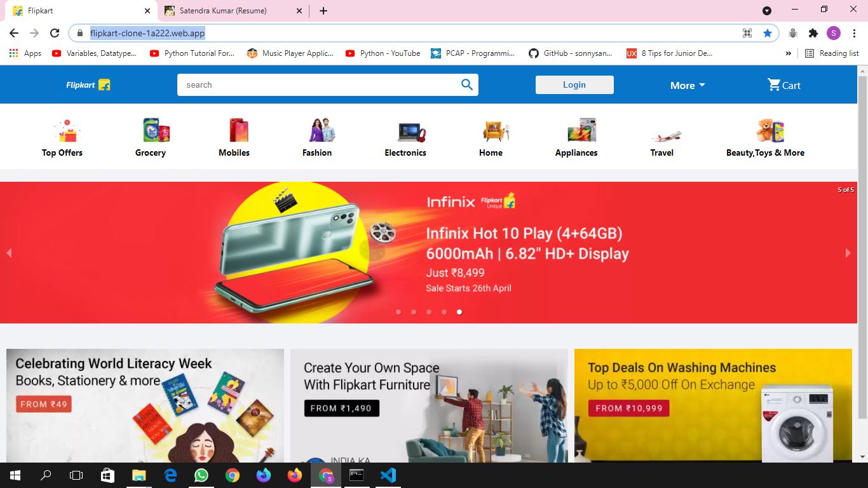Open WhatsApp from taskbar

tap(201, 475)
